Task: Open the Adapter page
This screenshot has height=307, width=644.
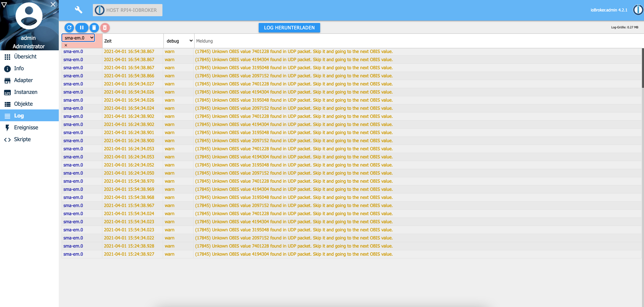Action: [x=23, y=80]
